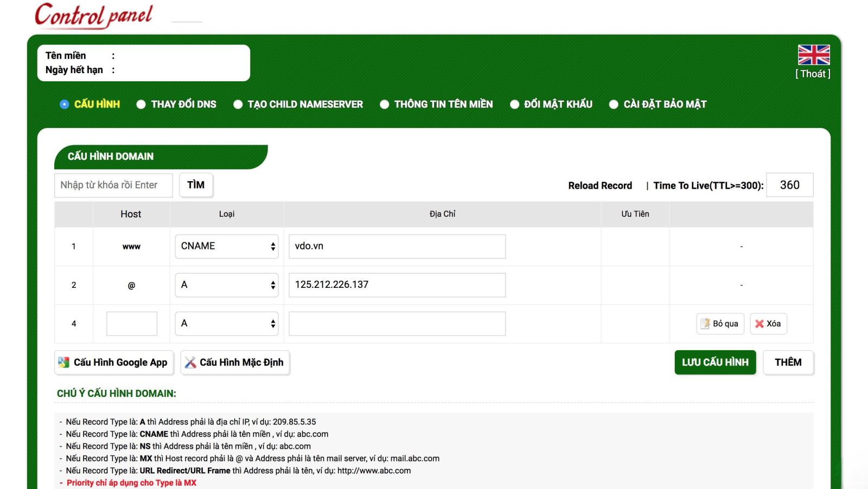Apply Cấu Hình Mặc Định
Viewport: 868px width, 489px height.
click(234, 362)
